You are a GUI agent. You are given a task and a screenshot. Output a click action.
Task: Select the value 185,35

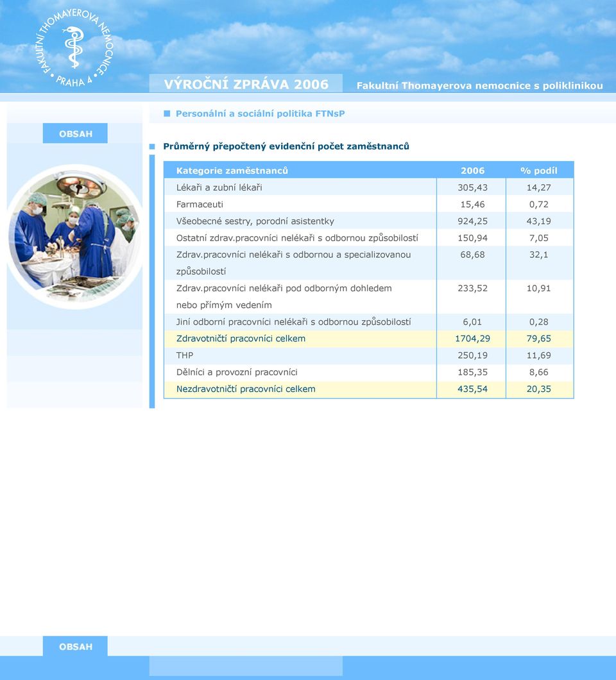[472, 372]
